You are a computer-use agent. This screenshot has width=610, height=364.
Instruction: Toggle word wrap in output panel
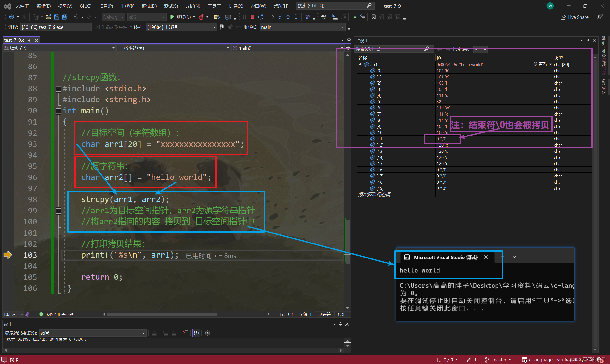(196, 333)
